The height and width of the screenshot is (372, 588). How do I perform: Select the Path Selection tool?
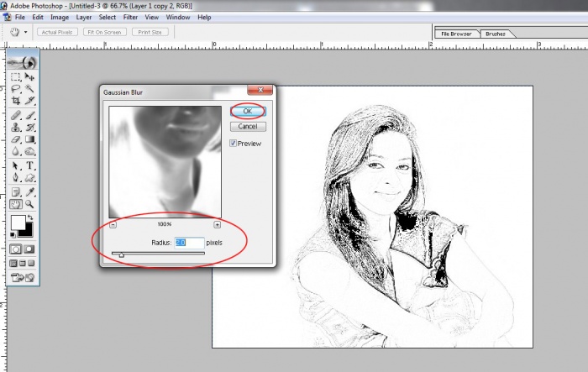(15, 165)
